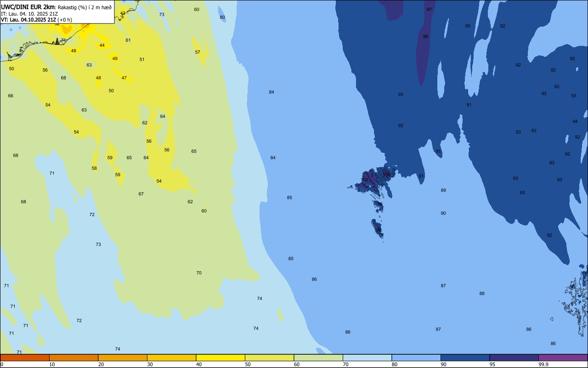Pick the pale blue 70–80 legend swatch
This screenshot has height=368, width=588.
[x=367, y=357]
